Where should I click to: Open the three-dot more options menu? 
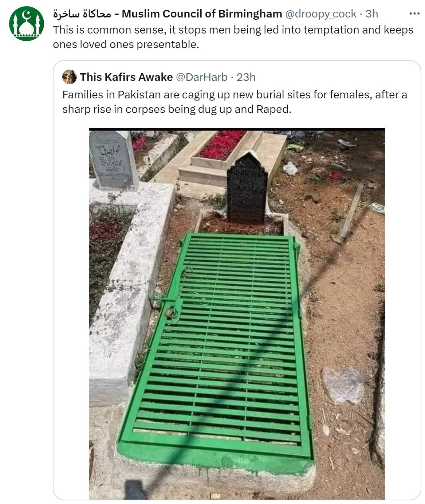pos(414,14)
